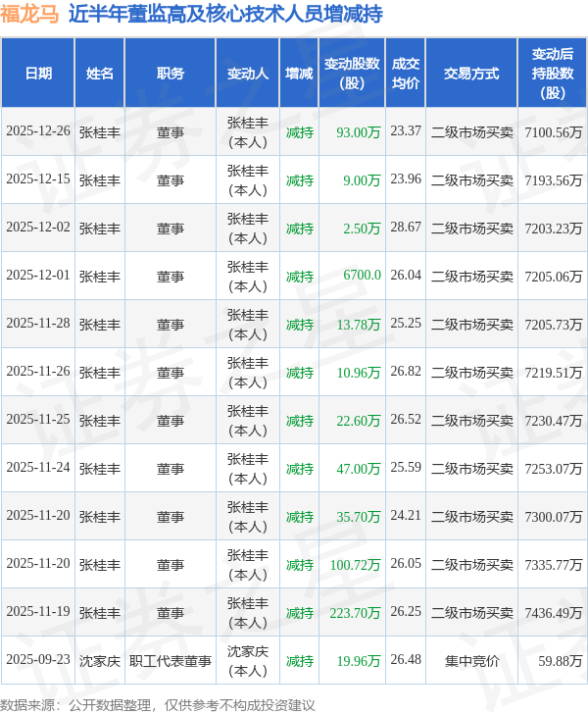The height and width of the screenshot is (714, 588).
Task: Click the 成交均价 column header
Action: click(x=406, y=74)
